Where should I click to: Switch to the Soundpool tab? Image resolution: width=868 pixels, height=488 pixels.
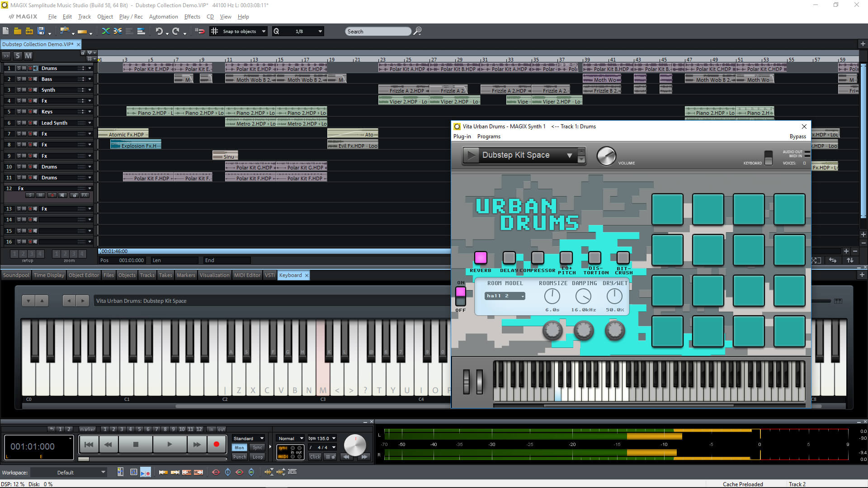pyautogui.click(x=16, y=275)
